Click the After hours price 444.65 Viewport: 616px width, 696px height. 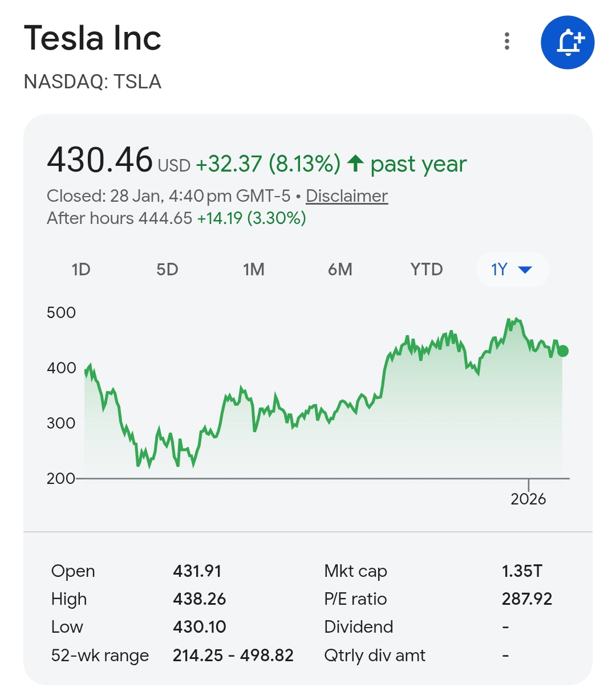click(165, 218)
